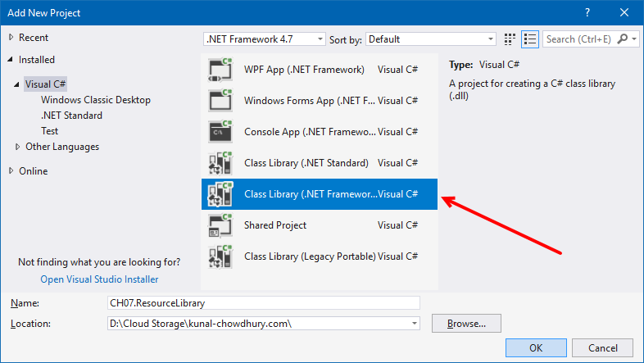
Task: Click the Browse... button
Action: click(466, 324)
